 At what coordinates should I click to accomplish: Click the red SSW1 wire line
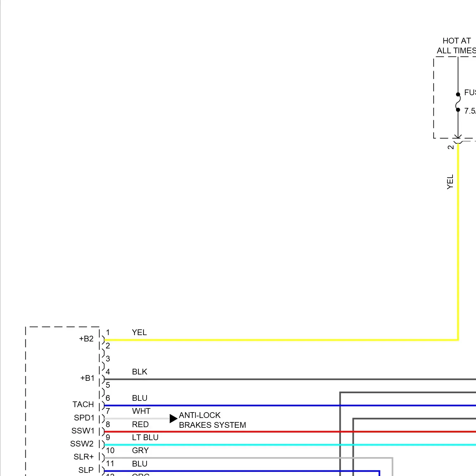click(x=290, y=432)
